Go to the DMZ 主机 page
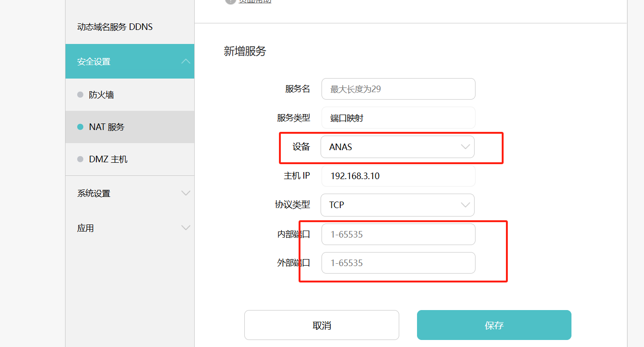The height and width of the screenshot is (347, 644). (108, 159)
